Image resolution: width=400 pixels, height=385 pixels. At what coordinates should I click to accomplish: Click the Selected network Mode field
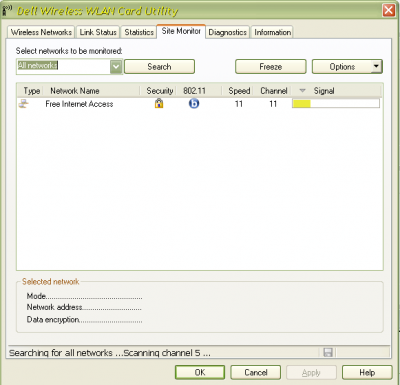click(84, 296)
